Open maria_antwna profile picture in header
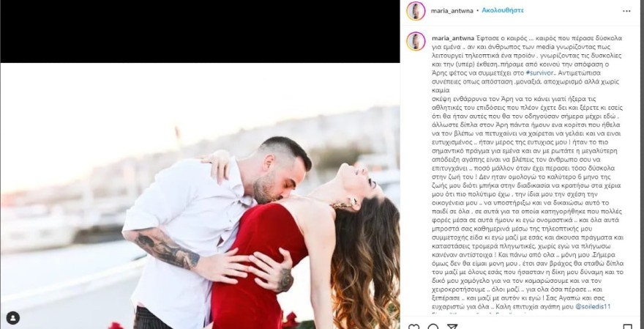 pos(416,11)
